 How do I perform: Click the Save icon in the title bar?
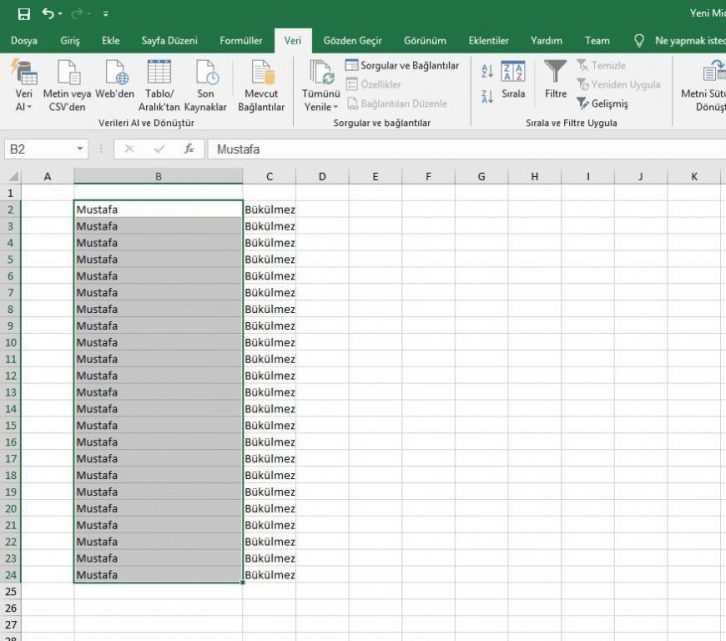(x=23, y=14)
